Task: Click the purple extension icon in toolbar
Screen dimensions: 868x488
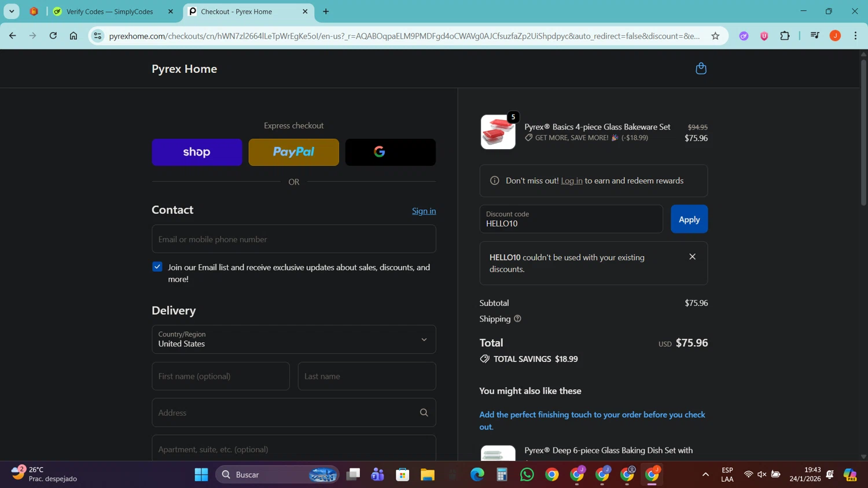Action: click(744, 36)
